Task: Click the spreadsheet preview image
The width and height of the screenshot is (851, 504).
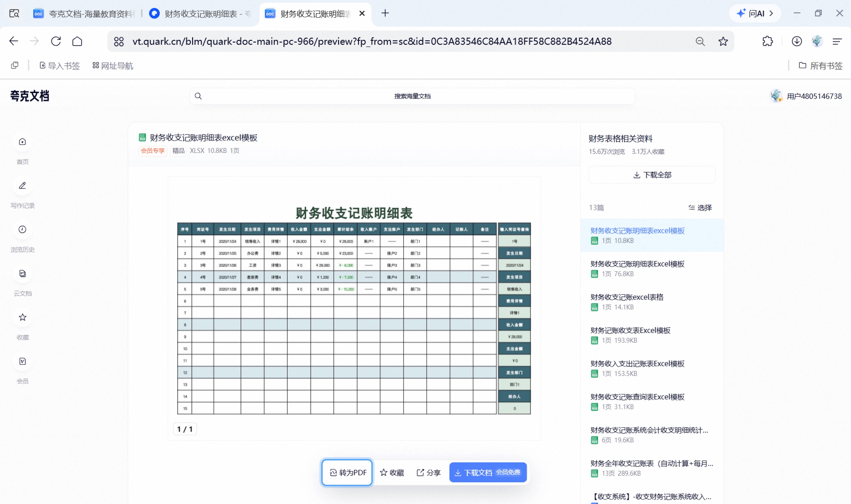Action: click(x=354, y=308)
